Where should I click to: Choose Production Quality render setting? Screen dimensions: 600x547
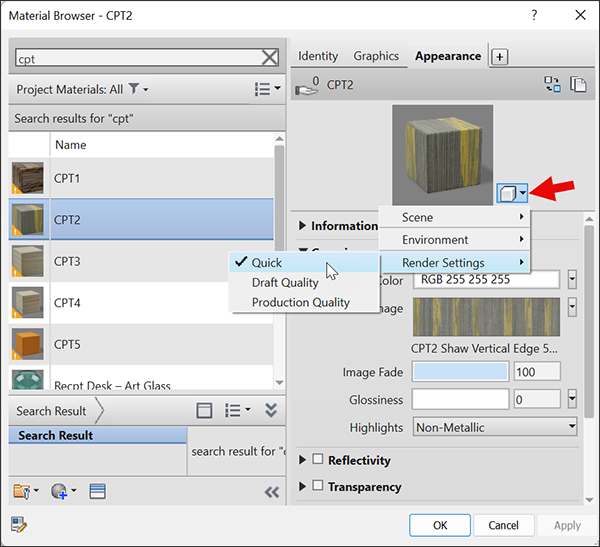[x=300, y=302]
